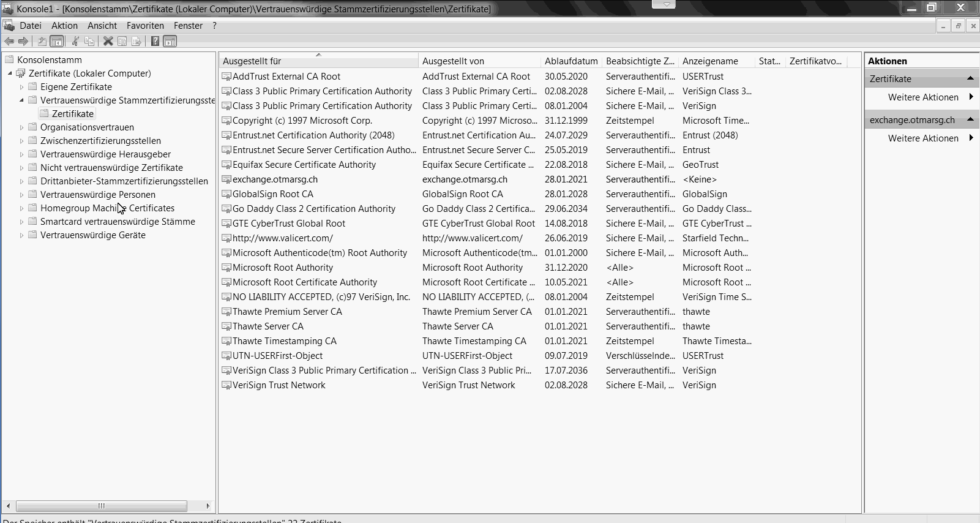Open the ? help menu
980x523 pixels.
tap(214, 26)
